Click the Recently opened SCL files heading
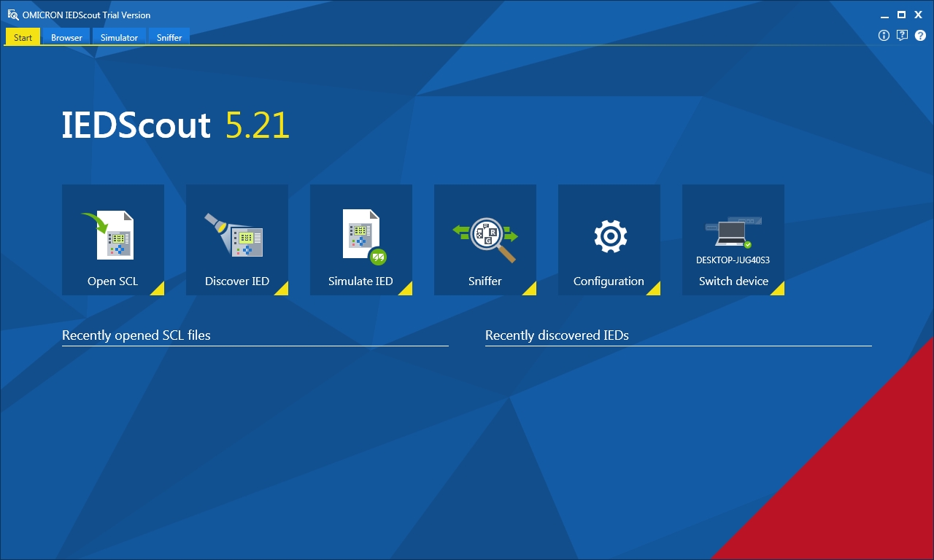This screenshot has height=560, width=934. (136, 335)
